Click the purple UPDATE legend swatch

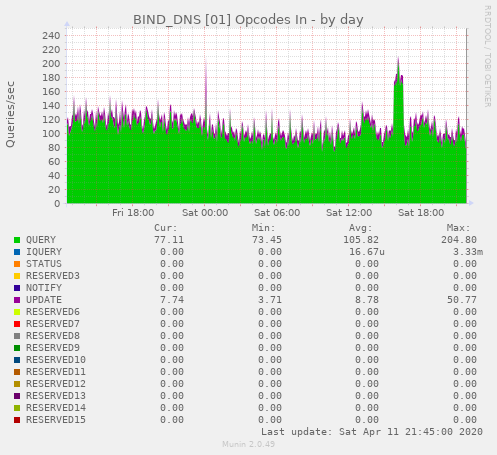pos(17,300)
